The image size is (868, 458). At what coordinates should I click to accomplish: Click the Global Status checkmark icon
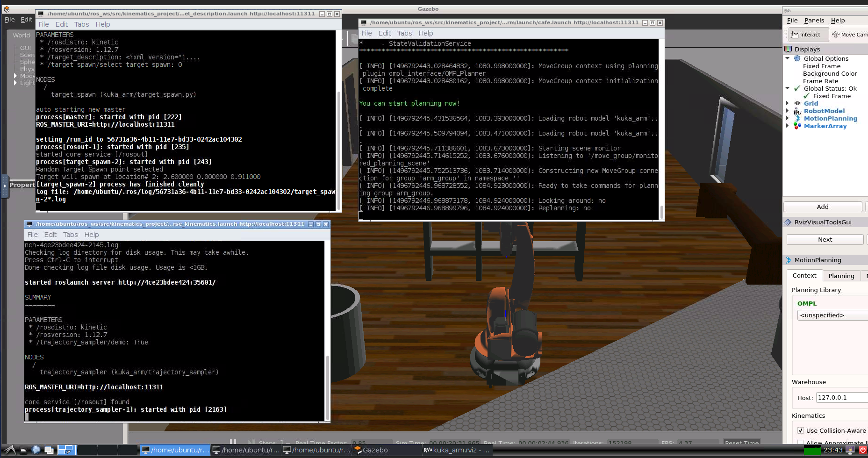tap(797, 88)
